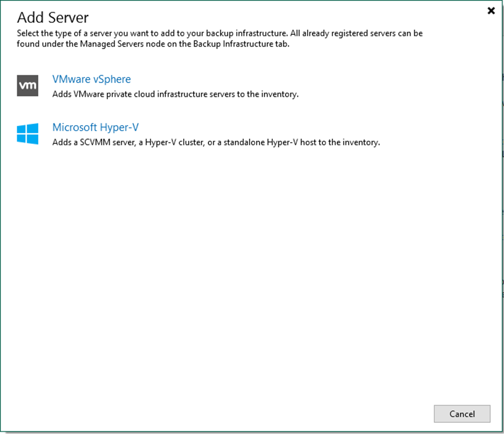
Task: Click the VMware vSphere vm icon
Action: (28, 86)
